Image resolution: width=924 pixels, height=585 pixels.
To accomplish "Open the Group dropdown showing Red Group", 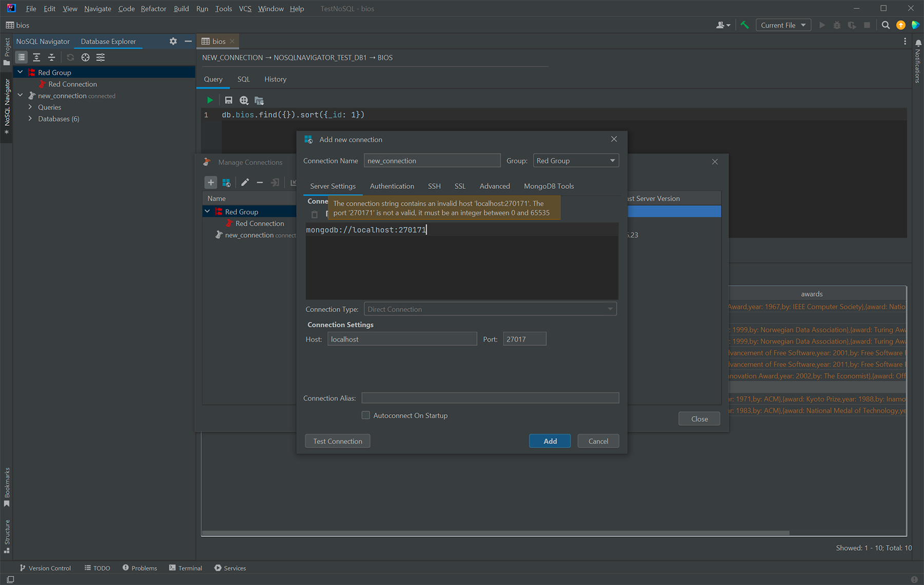I will pos(575,161).
